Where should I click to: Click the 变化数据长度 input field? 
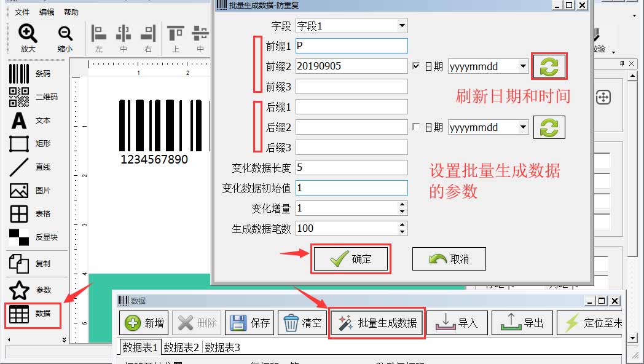[351, 167]
